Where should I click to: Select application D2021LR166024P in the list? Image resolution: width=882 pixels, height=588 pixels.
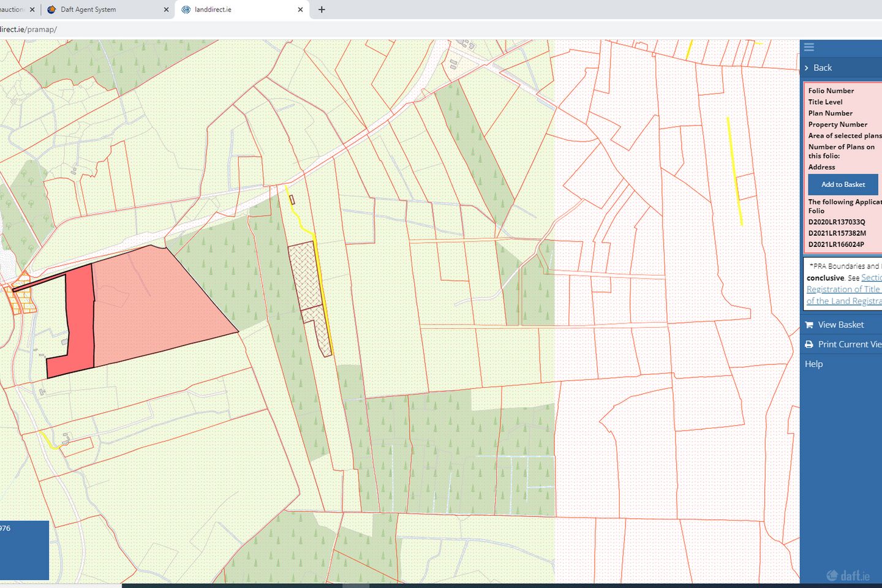pyautogui.click(x=835, y=244)
